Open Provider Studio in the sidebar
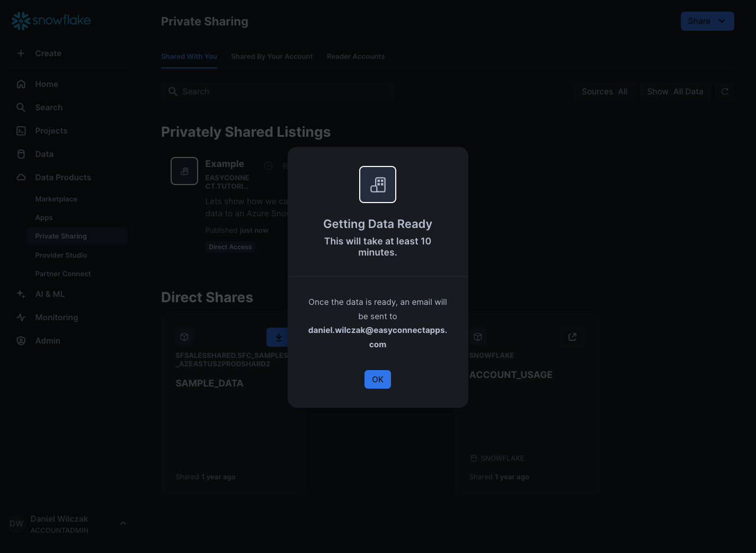 coord(61,256)
